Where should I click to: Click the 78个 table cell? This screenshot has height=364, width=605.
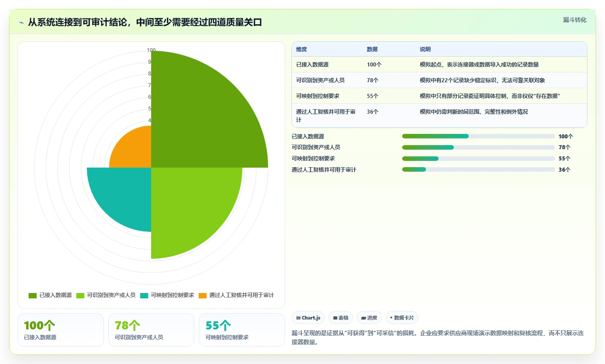372,80
